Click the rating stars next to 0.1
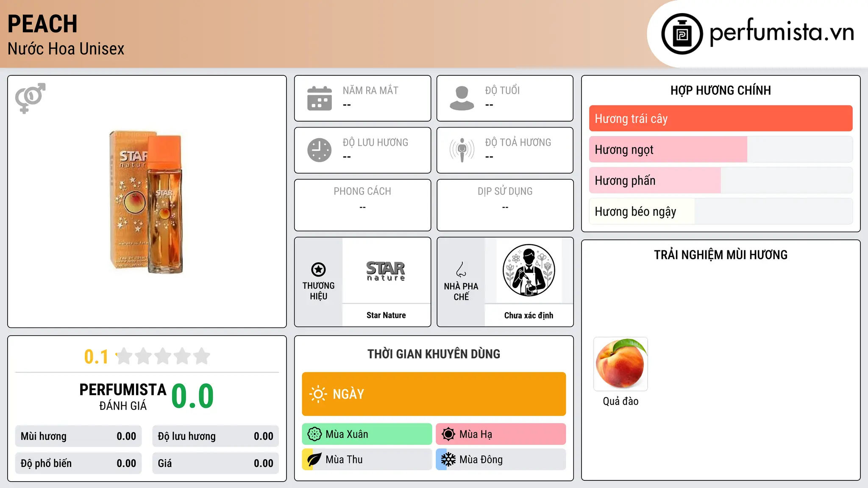This screenshot has width=868, height=488. tap(163, 356)
